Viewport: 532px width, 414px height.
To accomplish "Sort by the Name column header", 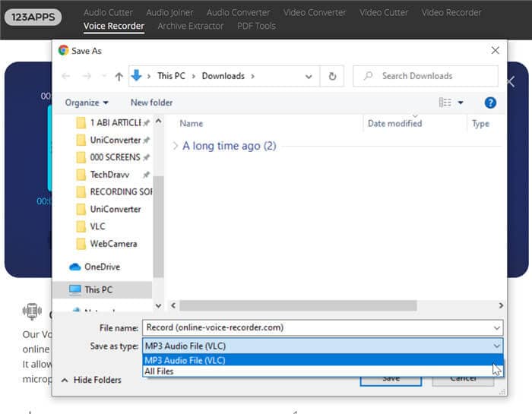I will tap(191, 123).
